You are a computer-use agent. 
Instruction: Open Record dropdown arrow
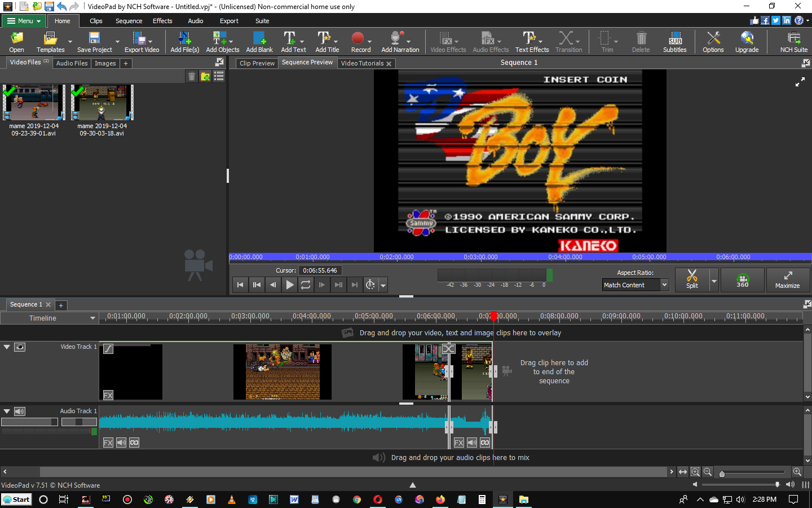tap(369, 42)
